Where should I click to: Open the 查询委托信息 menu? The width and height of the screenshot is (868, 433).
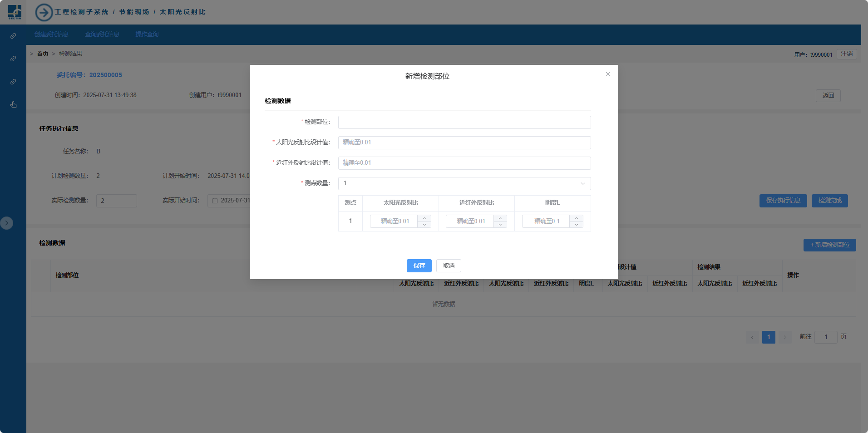click(x=102, y=34)
